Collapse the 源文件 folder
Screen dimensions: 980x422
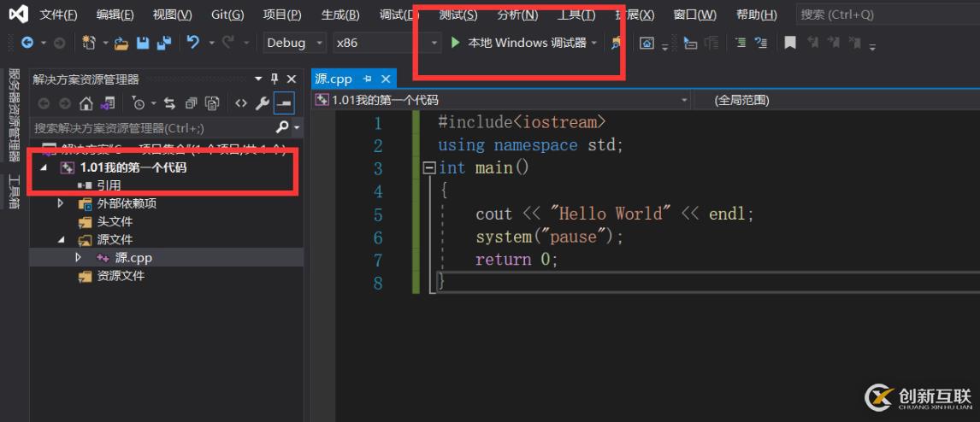coord(61,240)
